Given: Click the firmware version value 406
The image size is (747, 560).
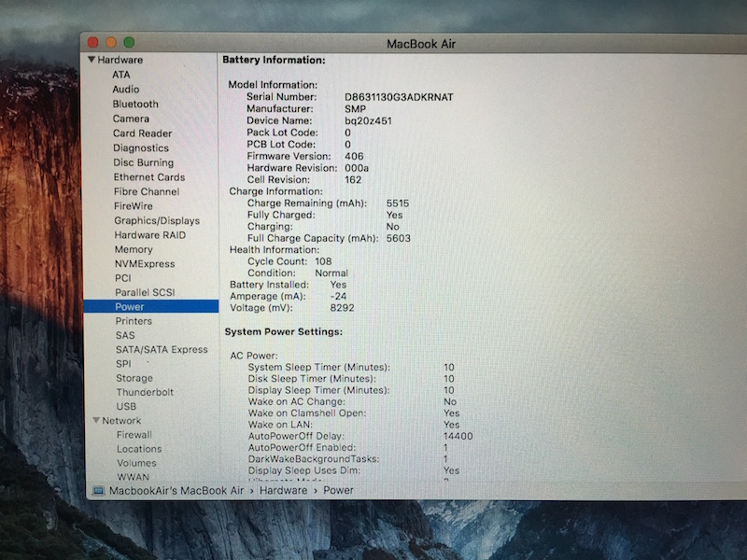Looking at the screenshot, I should 354,156.
